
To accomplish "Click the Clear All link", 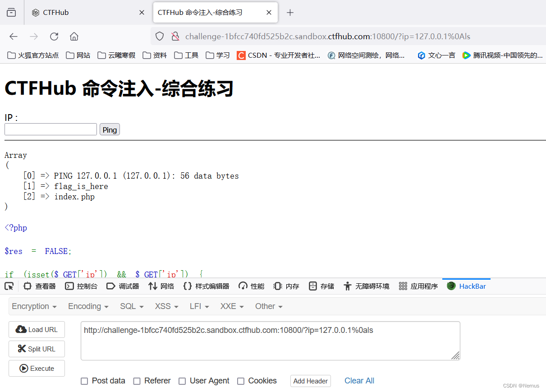I will (359, 381).
